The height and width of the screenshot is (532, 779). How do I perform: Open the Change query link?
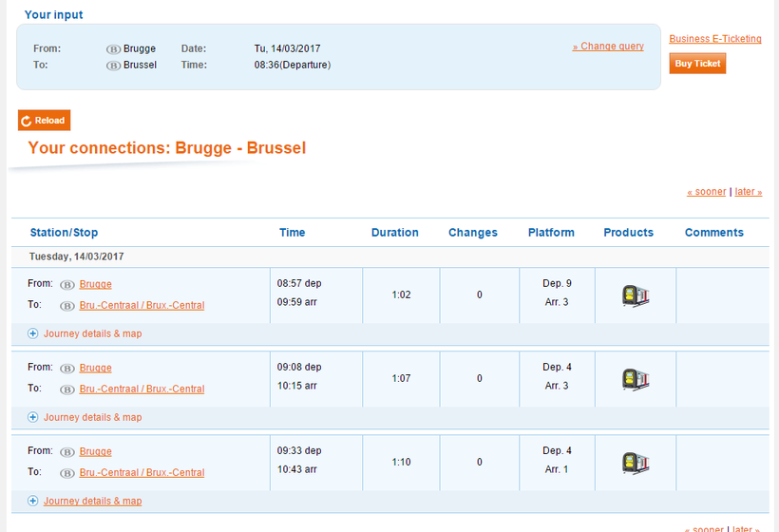[608, 47]
